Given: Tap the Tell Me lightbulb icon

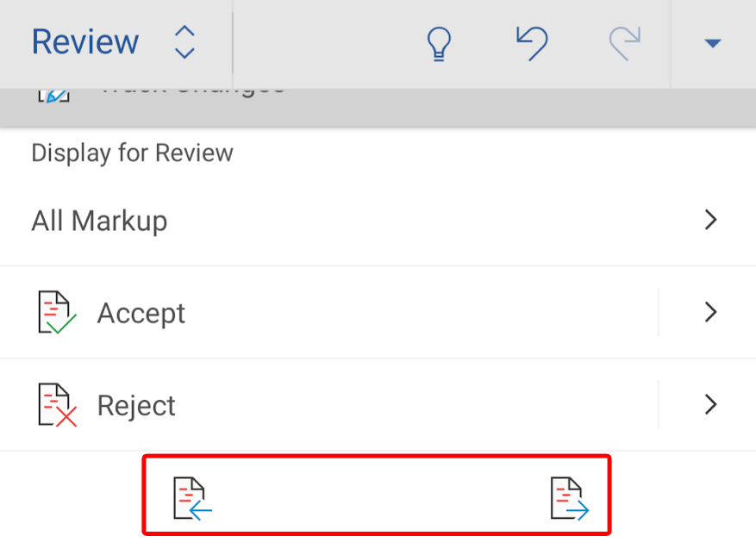Looking at the screenshot, I should [x=440, y=43].
